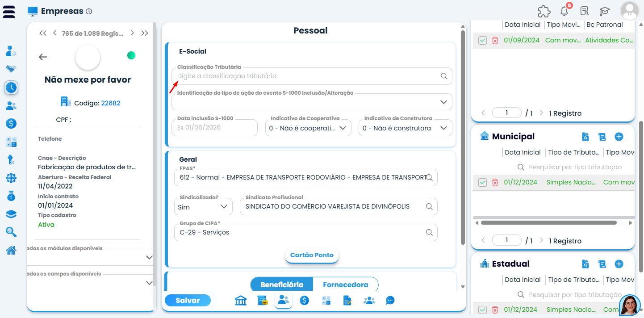Toggle checkbox of the 01/09/2024 row

click(482, 40)
